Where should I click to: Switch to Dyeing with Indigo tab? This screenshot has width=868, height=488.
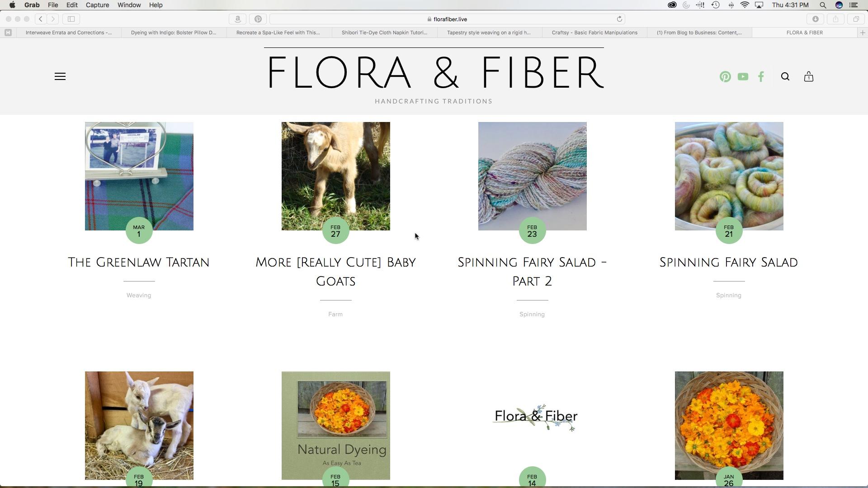click(x=174, y=33)
